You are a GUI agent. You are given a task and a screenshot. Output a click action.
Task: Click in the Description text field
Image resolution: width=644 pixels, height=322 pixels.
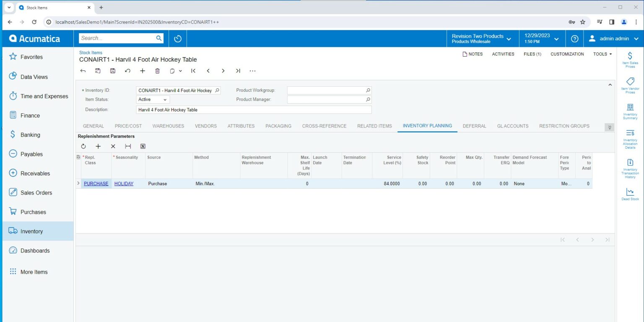254,110
